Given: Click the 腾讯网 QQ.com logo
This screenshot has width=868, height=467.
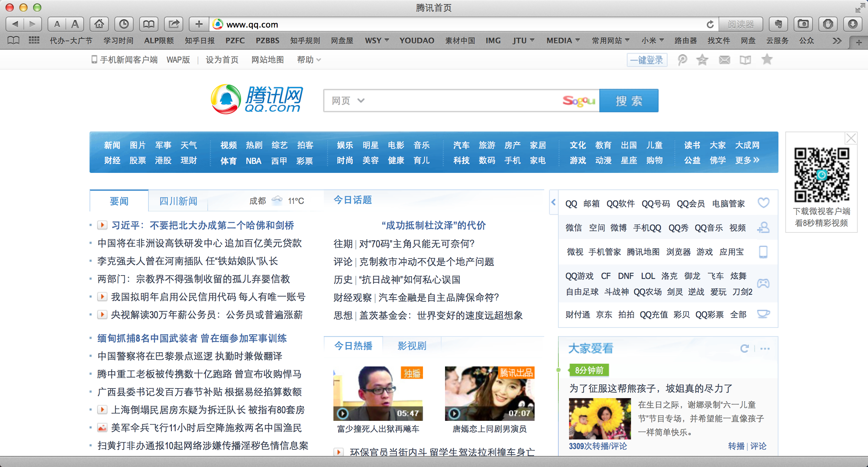Looking at the screenshot, I should click(x=257, y=99).
